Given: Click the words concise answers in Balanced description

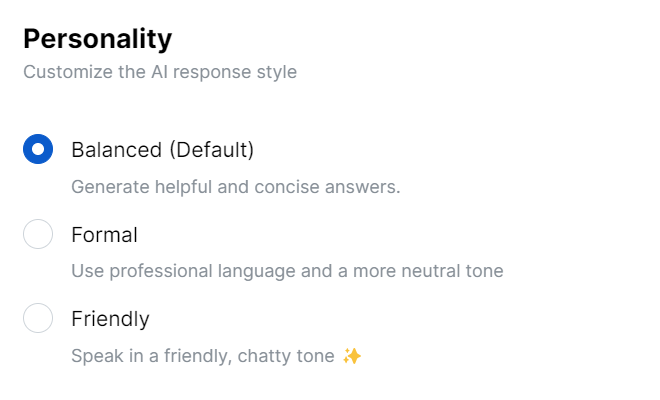Looking at the screenshot, I should (327, 187).
